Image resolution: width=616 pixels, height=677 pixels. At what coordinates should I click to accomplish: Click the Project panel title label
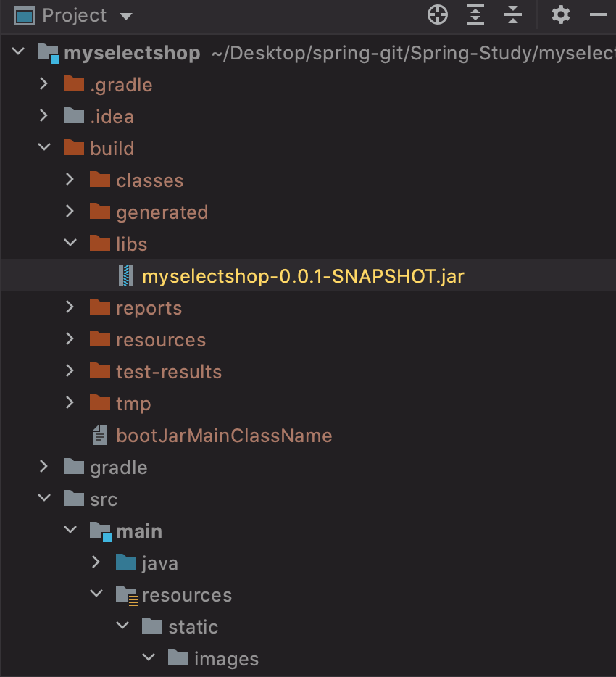74,15
